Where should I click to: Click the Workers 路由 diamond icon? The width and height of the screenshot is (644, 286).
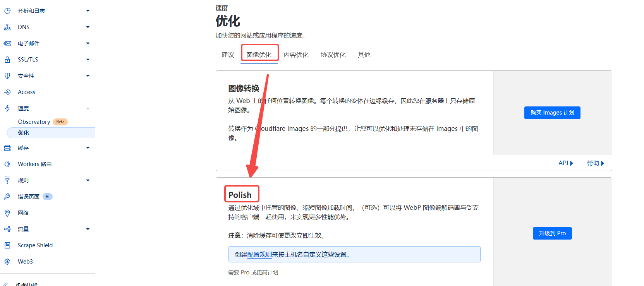(7, 164)
